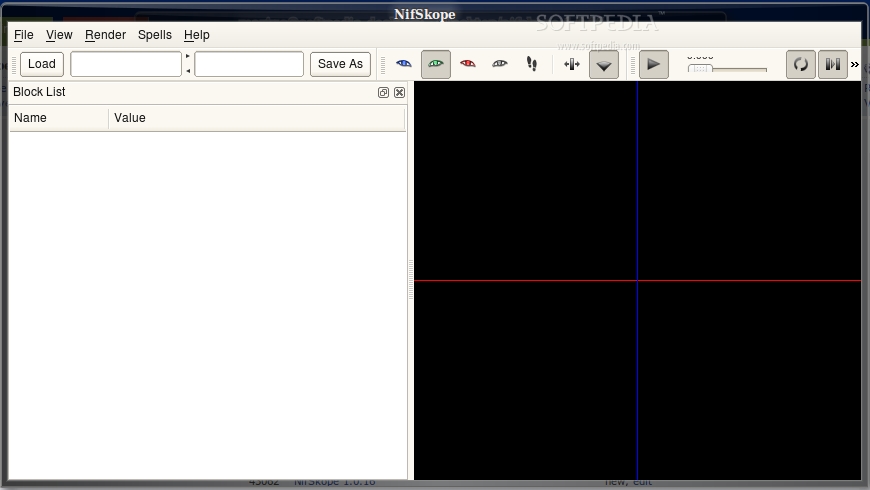
Task: Float the Block List panel
Action: tap(383, 92)
